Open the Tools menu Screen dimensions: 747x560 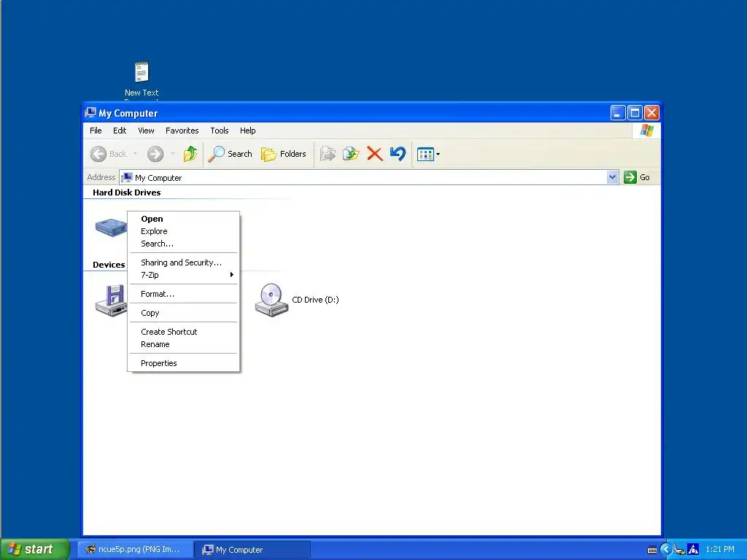pyautogui.click(x=219, y=131)
